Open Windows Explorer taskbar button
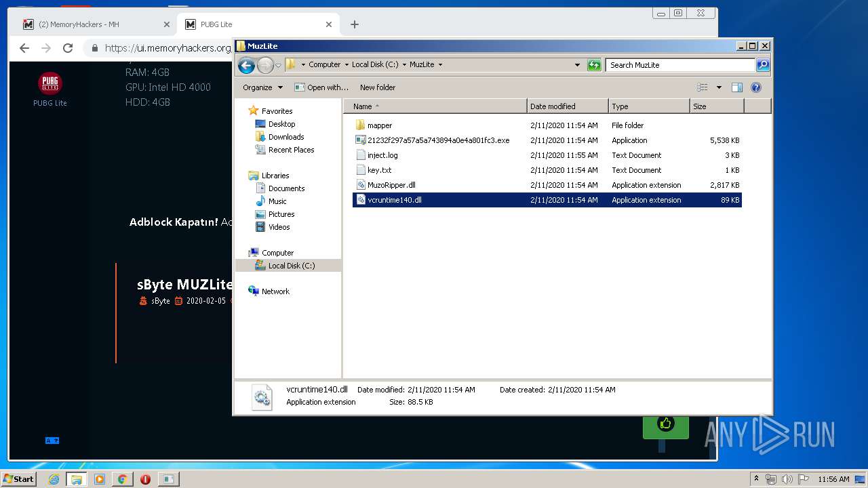 pyautogui.click(x=77, y=479)
